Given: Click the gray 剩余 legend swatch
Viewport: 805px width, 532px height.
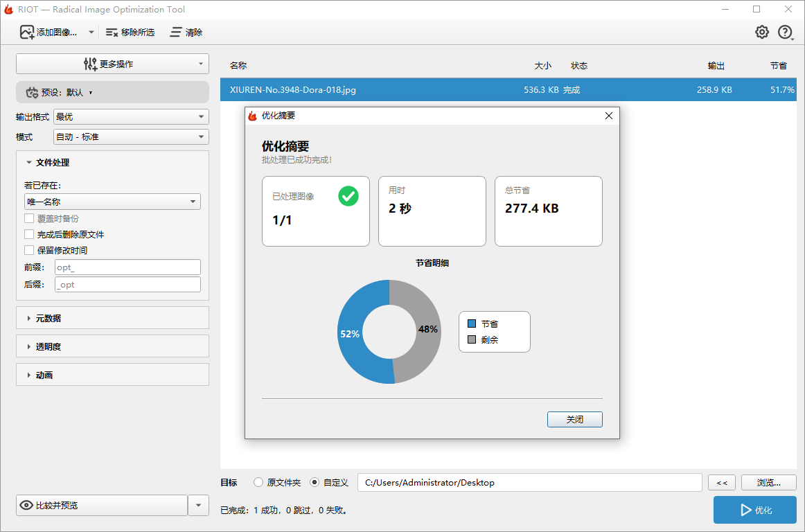Looking at the screenshot, I should click(472, 339).
